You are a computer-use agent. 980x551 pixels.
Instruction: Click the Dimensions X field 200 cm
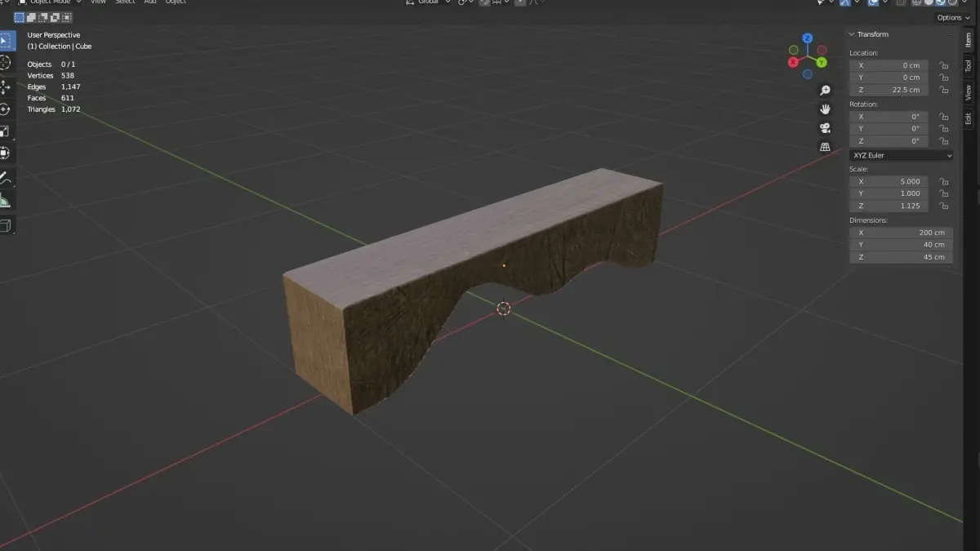901,233
